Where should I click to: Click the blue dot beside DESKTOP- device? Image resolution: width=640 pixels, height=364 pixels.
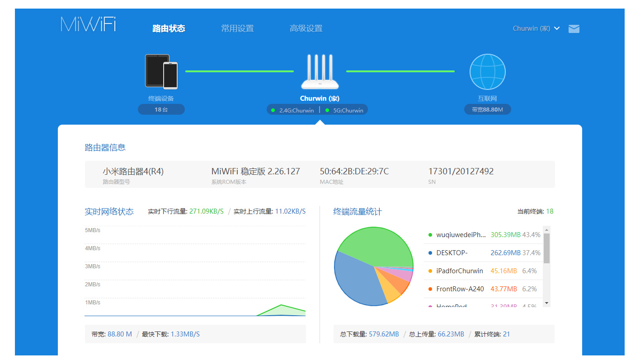430,253
